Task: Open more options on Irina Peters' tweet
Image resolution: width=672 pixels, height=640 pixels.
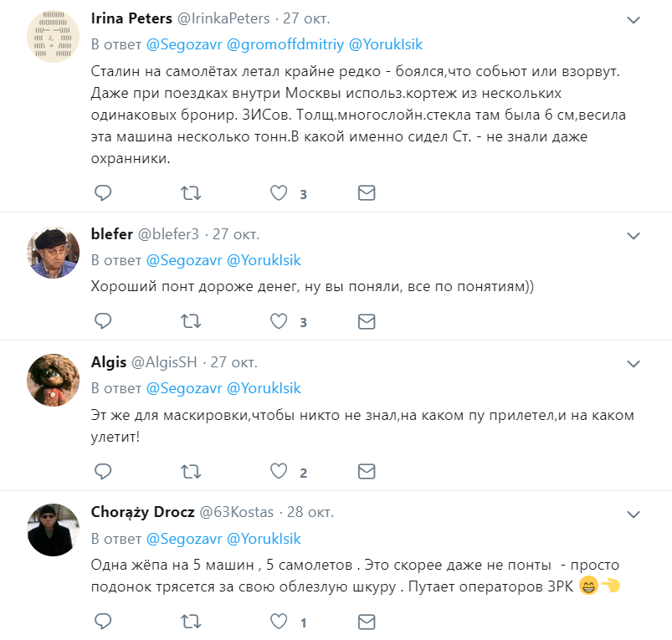Action: tap(634, 19)
